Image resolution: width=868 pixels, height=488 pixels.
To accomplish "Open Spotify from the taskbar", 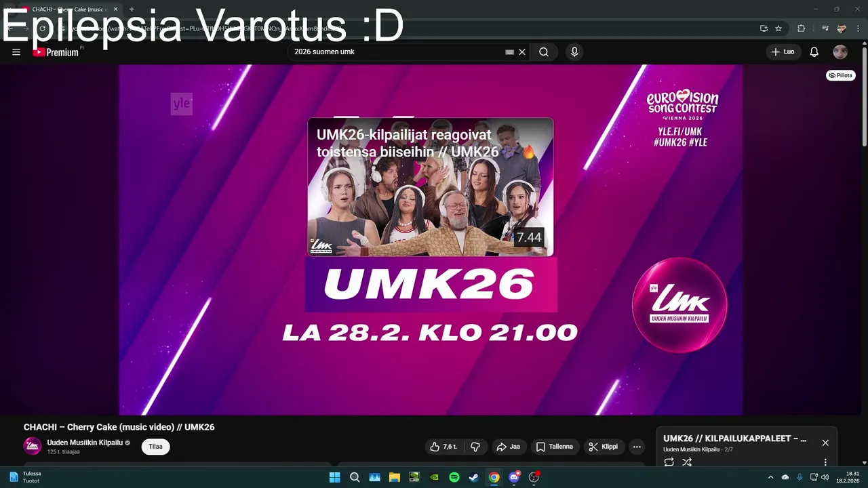I will [454, 477].
